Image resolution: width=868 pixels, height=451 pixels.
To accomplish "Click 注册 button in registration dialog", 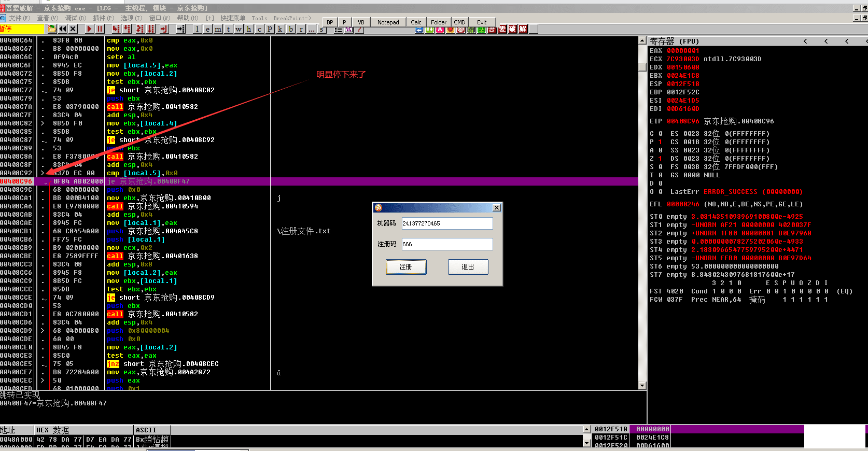I will (406, 267).
